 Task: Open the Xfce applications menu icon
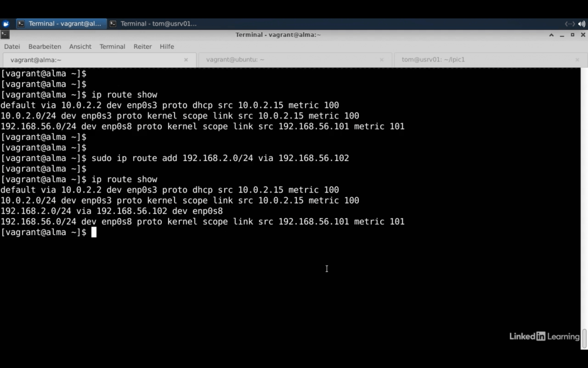6,24
